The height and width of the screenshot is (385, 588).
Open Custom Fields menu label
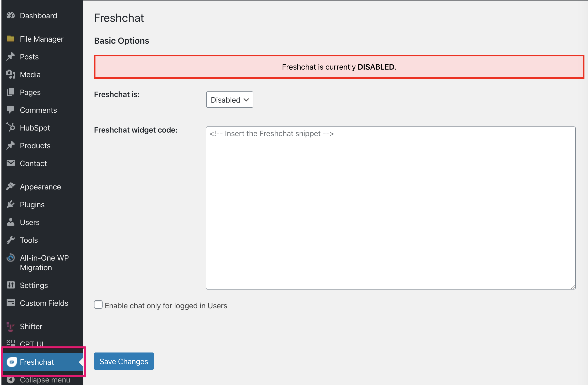44,303
